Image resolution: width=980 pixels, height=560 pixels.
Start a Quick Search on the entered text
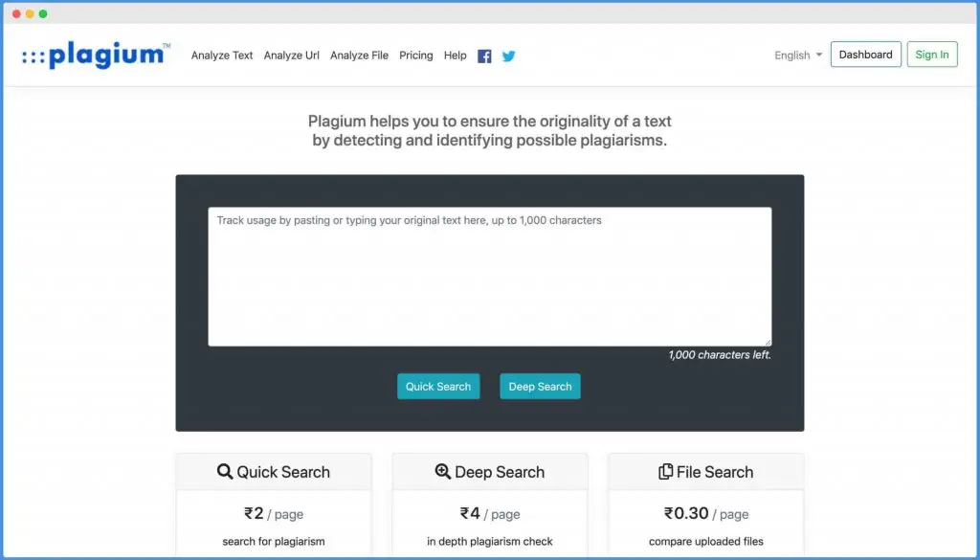438,386
